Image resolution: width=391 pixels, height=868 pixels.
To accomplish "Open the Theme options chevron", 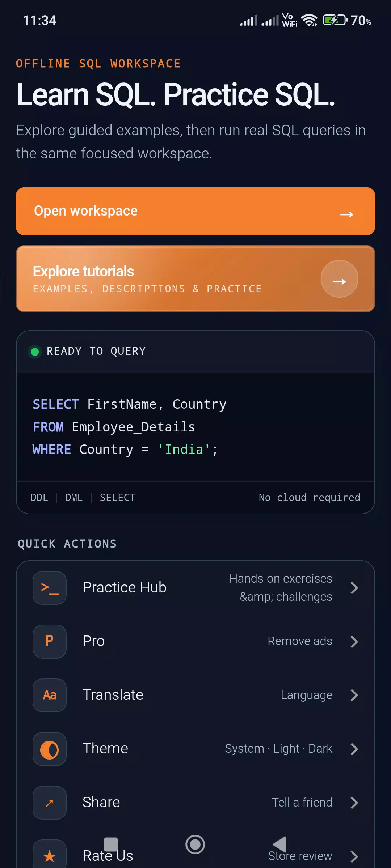I will click(354, 749).
